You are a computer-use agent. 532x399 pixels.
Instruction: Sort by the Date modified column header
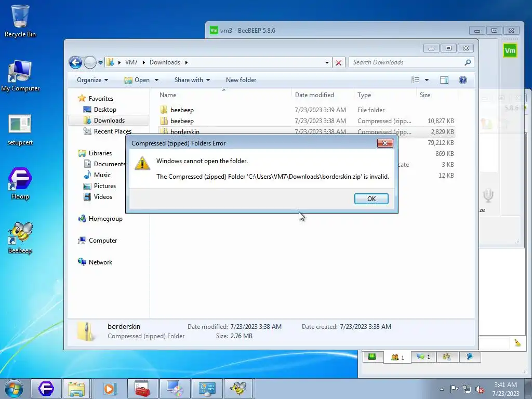coord(322,95)
